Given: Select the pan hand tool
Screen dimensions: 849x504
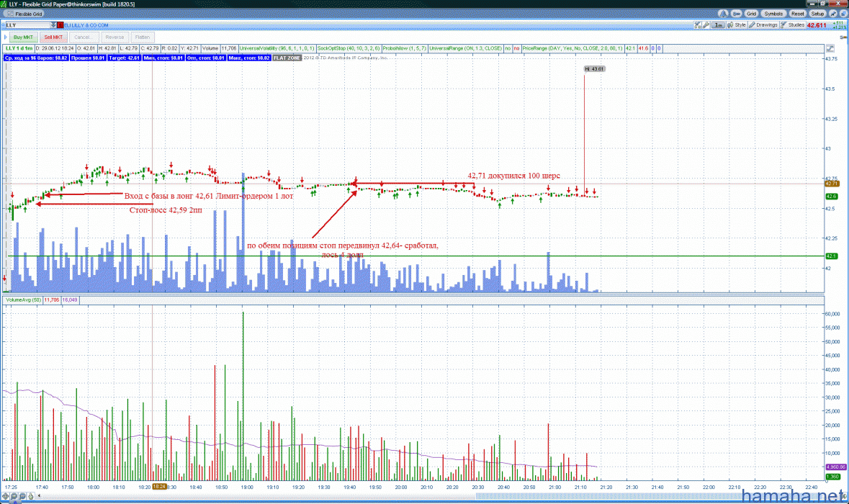Looking at the screenshot, I should pyautogui.click(x=32, y=497).
